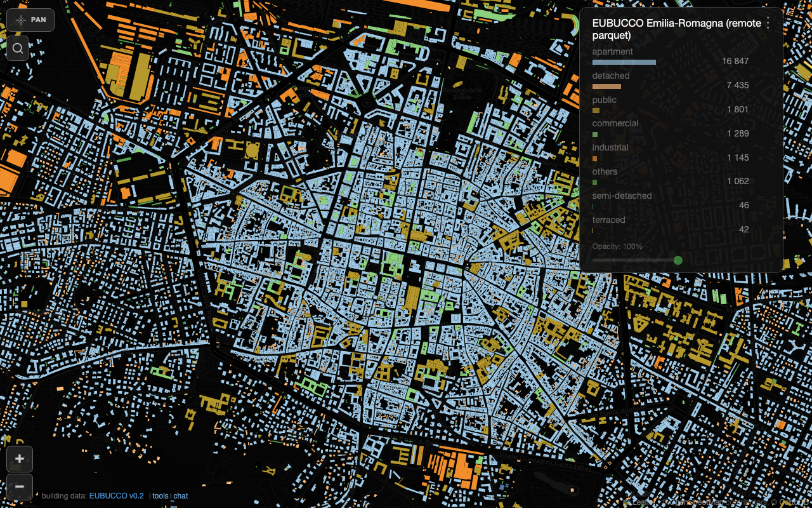Screen dimensions: 812x508
Task: Click the apartment count 16 847
Action: 735,62
